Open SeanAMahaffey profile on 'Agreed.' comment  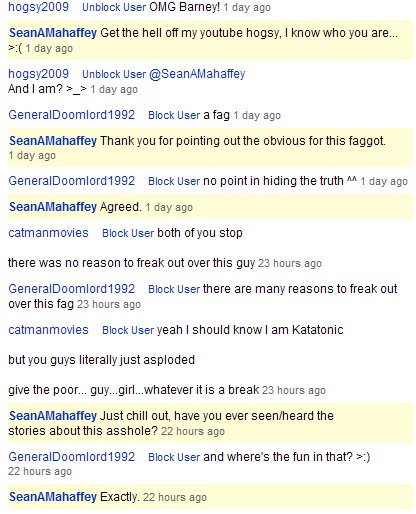(x=53, y=207)
